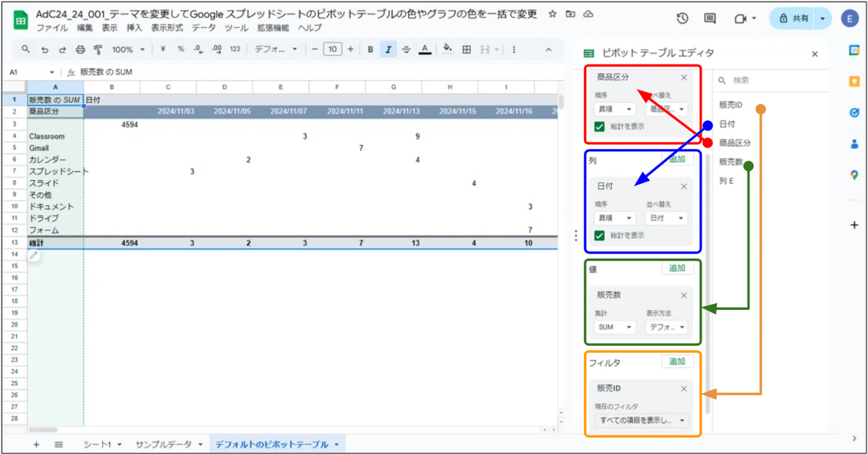Image resolution: width=868 pixels, height=454 pixels.
Task: Open the zoom 100% dropdown
Action: click(x=128, y=49)
